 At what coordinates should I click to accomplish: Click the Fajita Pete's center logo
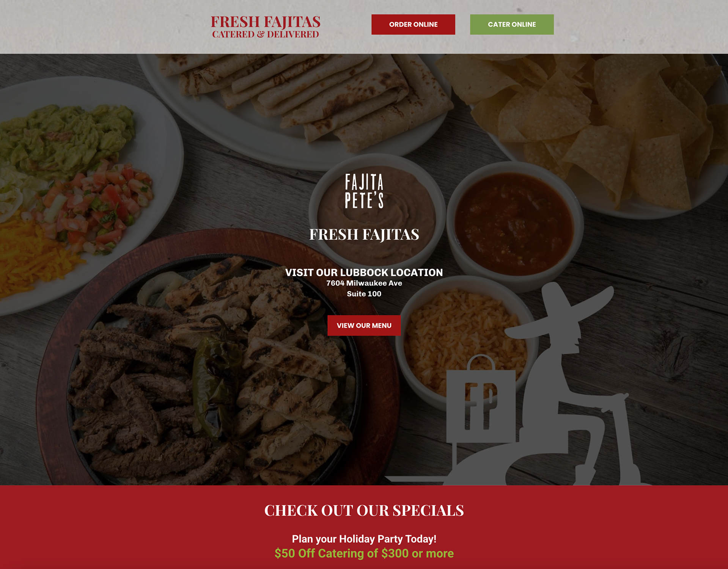click(364, 191)
